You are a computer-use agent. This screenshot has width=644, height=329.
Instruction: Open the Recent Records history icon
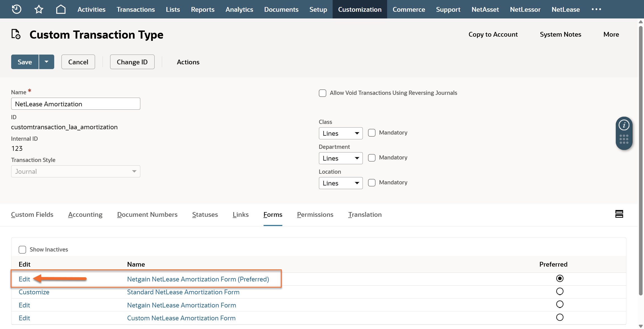[16, 9]
